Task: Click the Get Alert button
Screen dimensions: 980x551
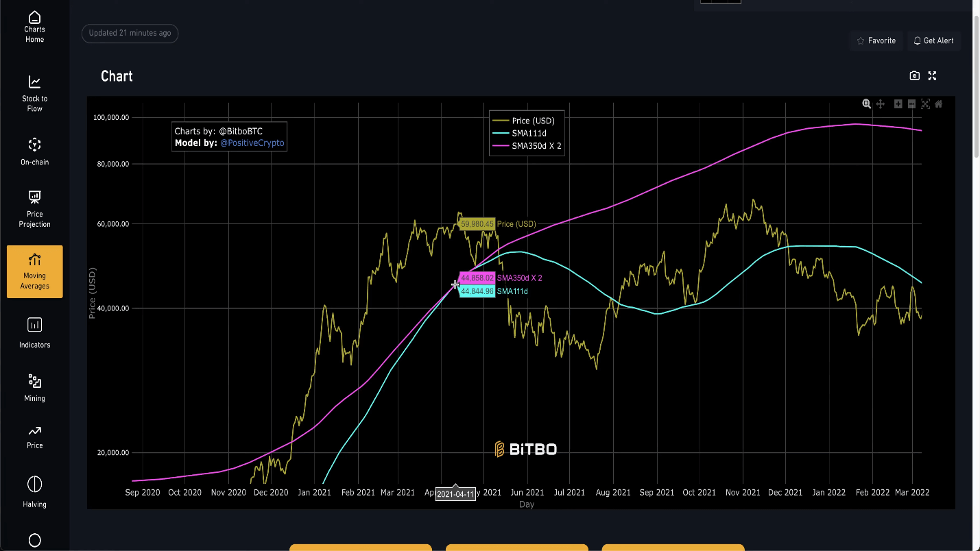Action: 933,41
